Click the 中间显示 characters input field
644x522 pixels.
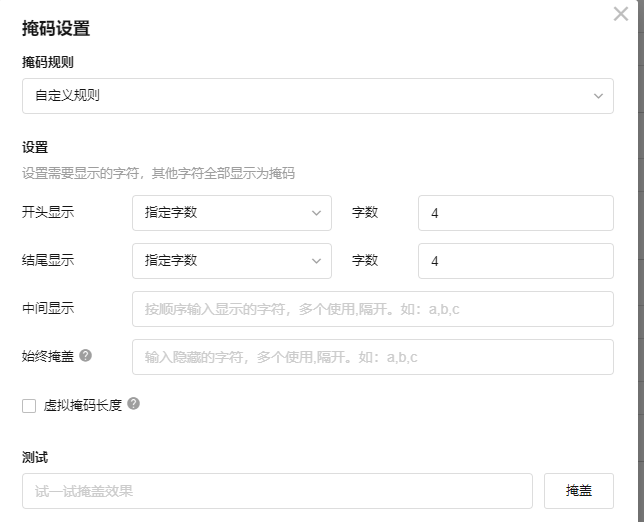[x=372, y=309]
